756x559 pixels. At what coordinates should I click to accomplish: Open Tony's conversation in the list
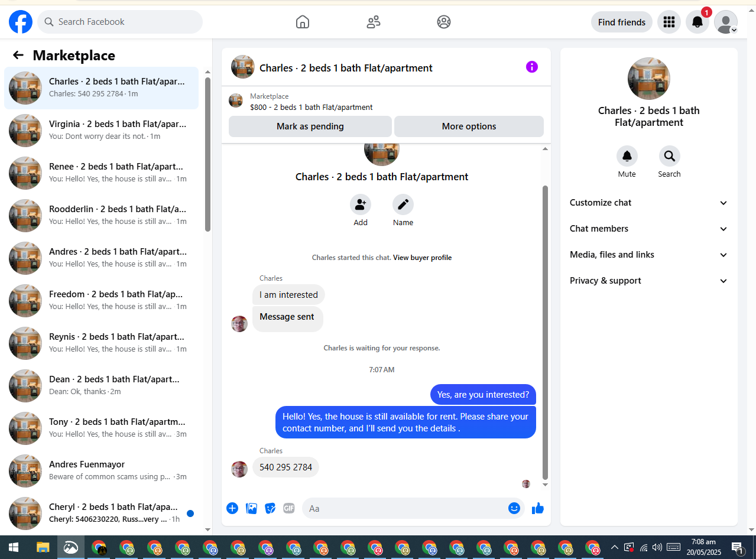(102, 428)
